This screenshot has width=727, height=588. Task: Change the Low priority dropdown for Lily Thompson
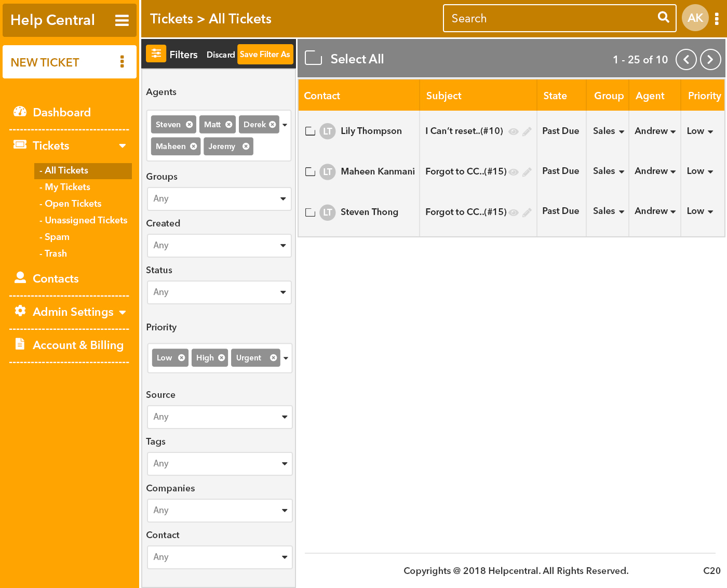click(x=699, y=131)
